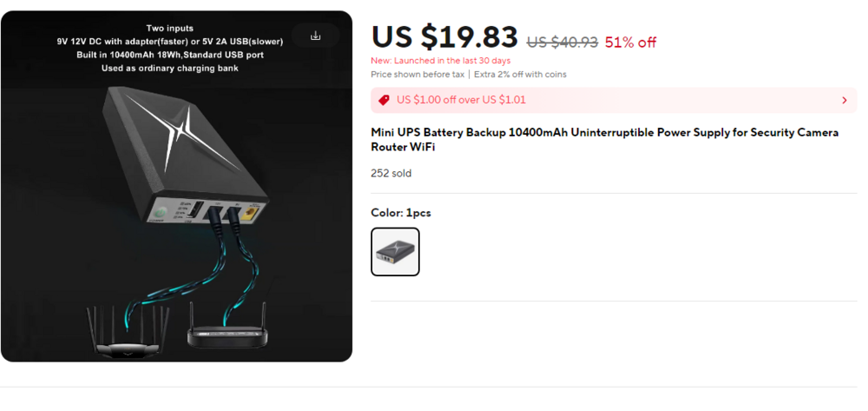Screen dimensions: 868x411
Task: Click the green power button on UPS
Action: (160, 212)
